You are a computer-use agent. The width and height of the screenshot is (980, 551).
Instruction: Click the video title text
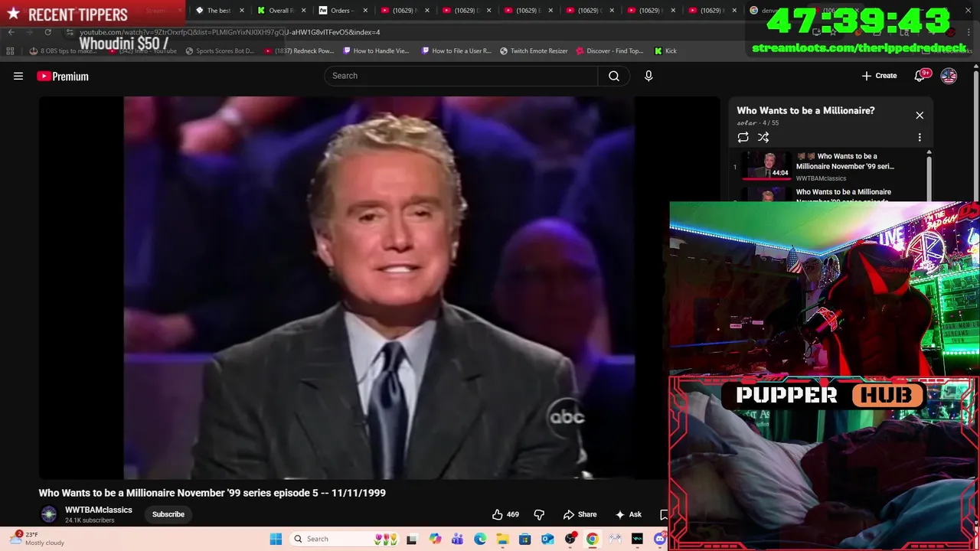pos(212,493)
